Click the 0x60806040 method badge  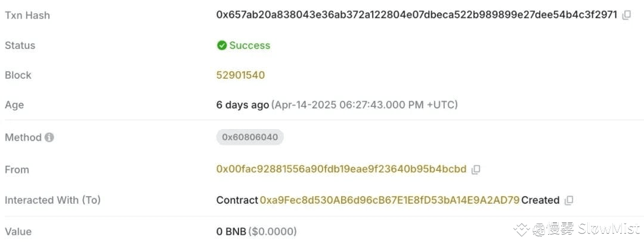tap(250, 137)
